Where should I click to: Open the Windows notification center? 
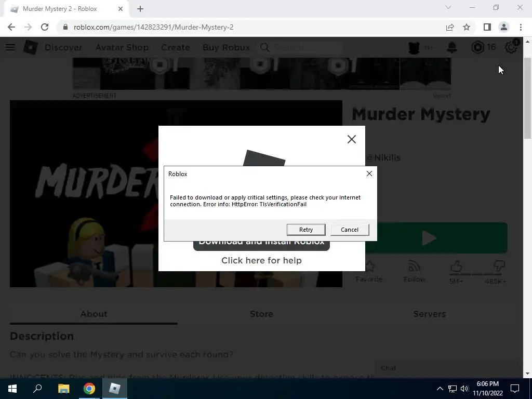(x=515, y=389)
